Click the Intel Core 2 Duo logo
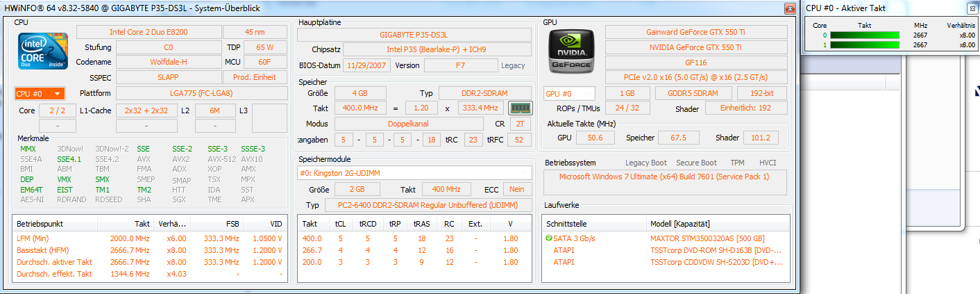Viewport: 980px width, 294px height. click(42, 51)
